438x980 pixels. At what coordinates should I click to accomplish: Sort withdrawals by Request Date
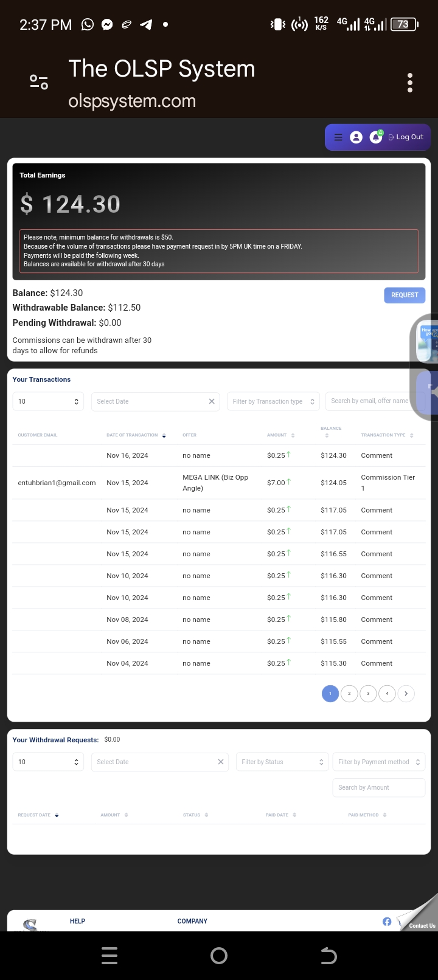point(38,815)
